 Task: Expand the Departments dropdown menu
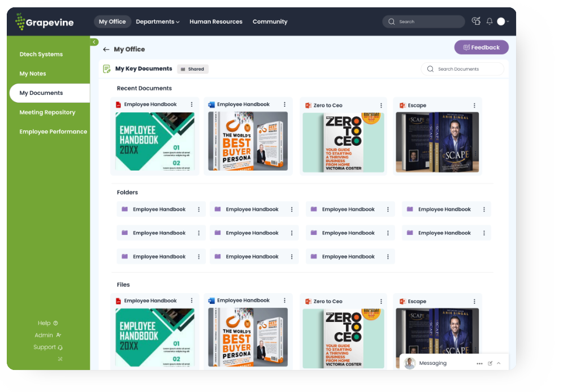[158, 21]
